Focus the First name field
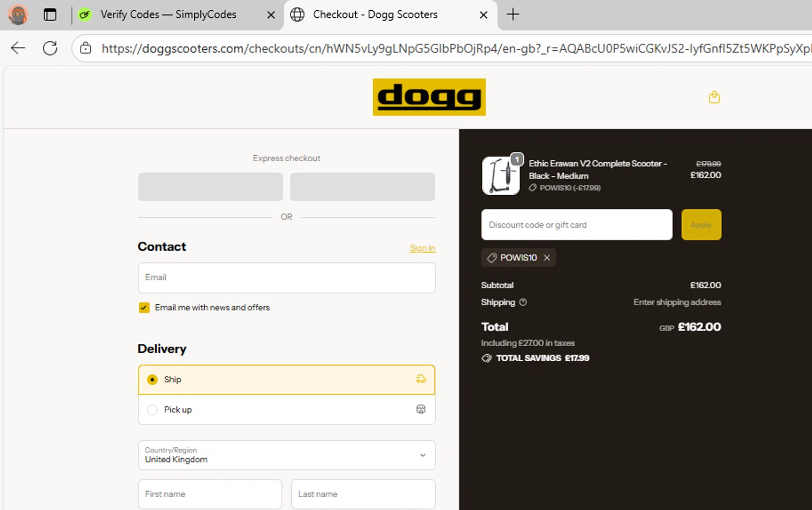The height and width of the screenshot is (510, 812). (x=210, y=494)
